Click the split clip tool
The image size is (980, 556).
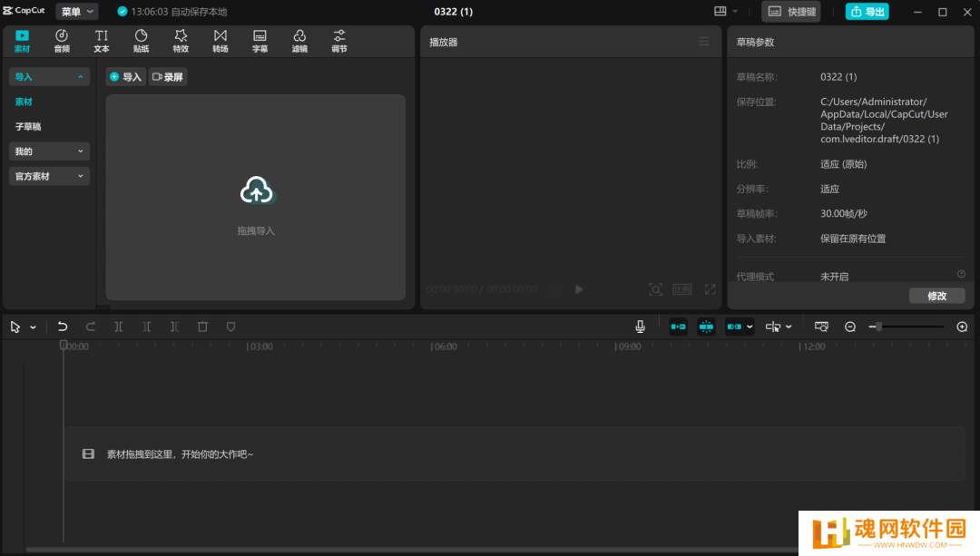[119, 327]
